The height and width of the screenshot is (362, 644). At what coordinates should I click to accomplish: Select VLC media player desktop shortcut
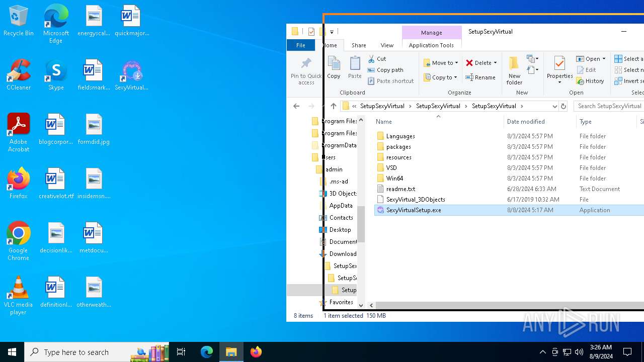(x=19, y=296)
